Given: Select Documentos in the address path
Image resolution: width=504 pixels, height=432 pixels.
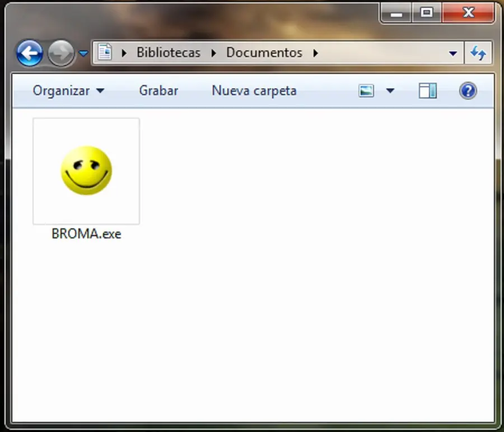Looking at the screenshot, I should click(x=264, y=53).
